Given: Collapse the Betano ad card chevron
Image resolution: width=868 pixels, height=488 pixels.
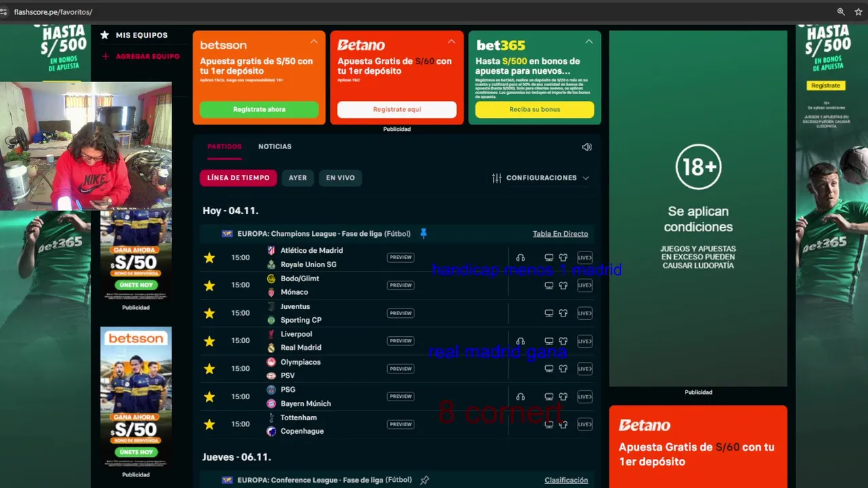Looking at the screenshot, I should click(x=451, y=42).
